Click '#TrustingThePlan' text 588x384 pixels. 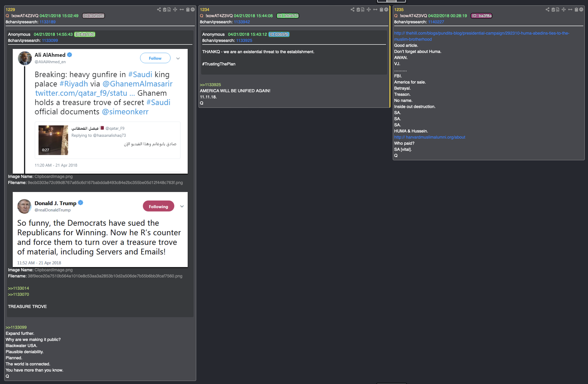click(219, 64)
